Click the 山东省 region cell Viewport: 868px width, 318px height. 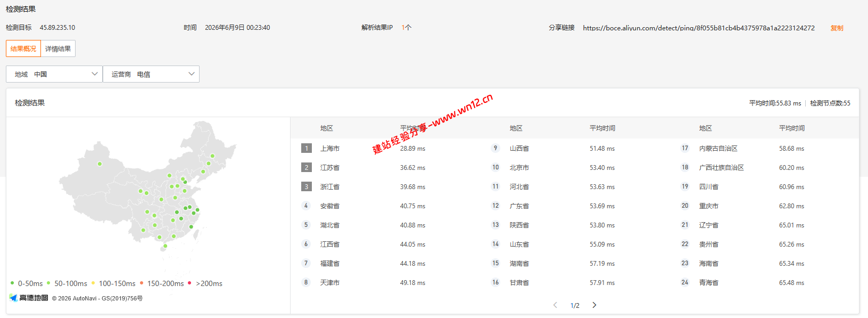(x=519, y=244)
